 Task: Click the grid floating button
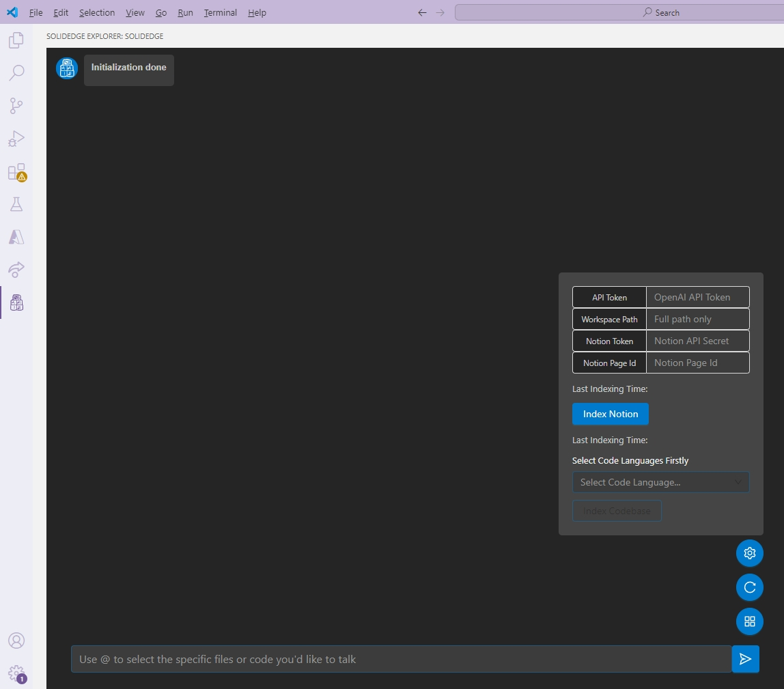749,621
